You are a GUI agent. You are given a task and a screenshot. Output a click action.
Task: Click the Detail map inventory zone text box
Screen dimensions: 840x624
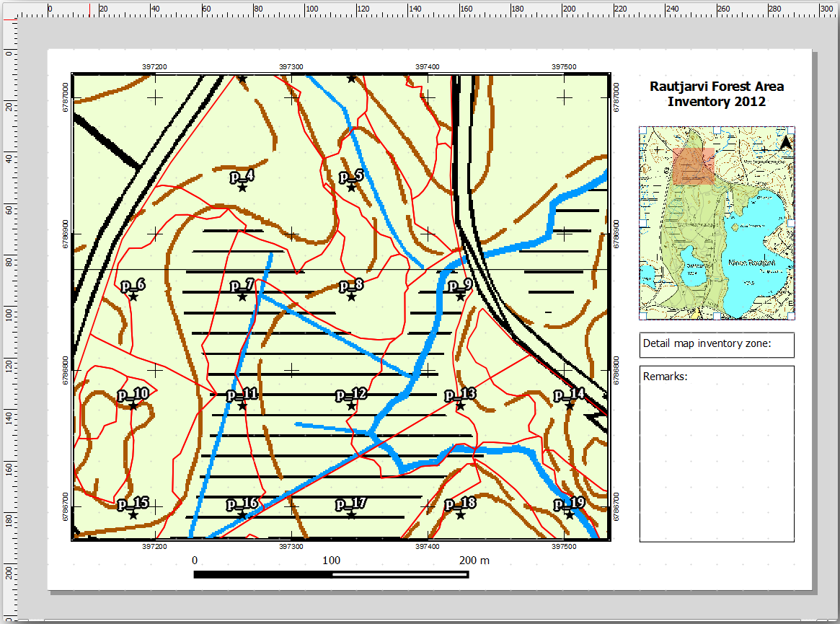[x=717, y=344]
